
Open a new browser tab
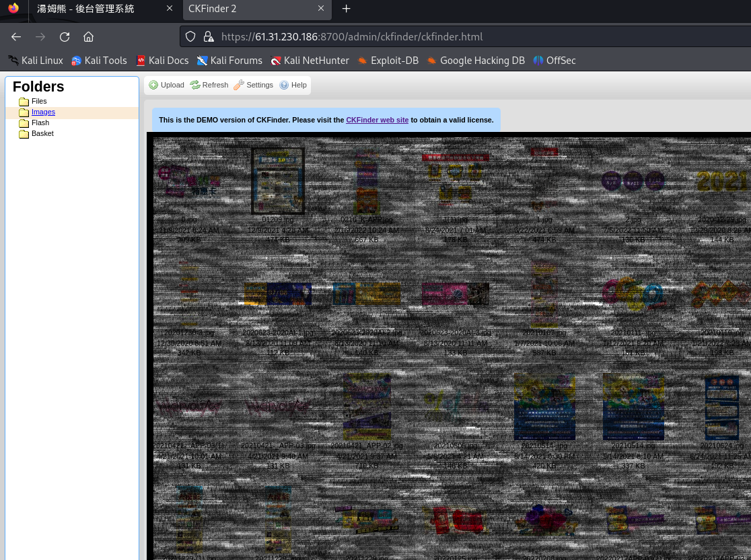(x=347, y=9)
